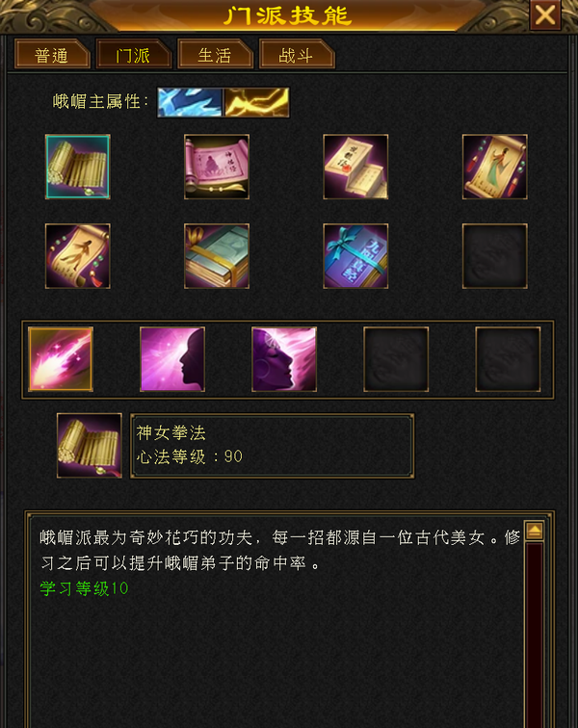Click the description scrollbar up arrow

[535, 531]
